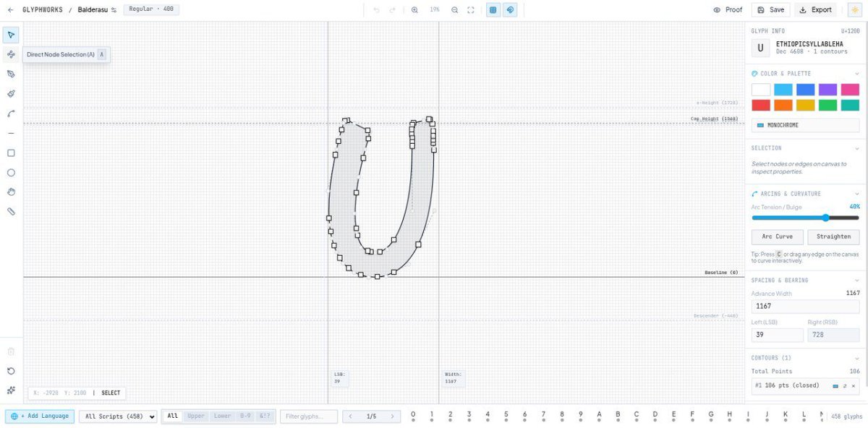Pick the red color swatch

pos(761,106)
